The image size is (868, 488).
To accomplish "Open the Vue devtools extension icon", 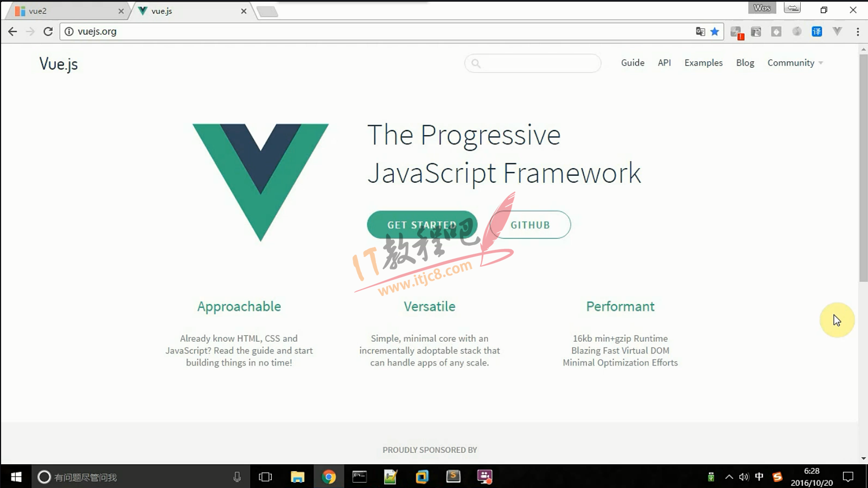I will pos(838,31).
